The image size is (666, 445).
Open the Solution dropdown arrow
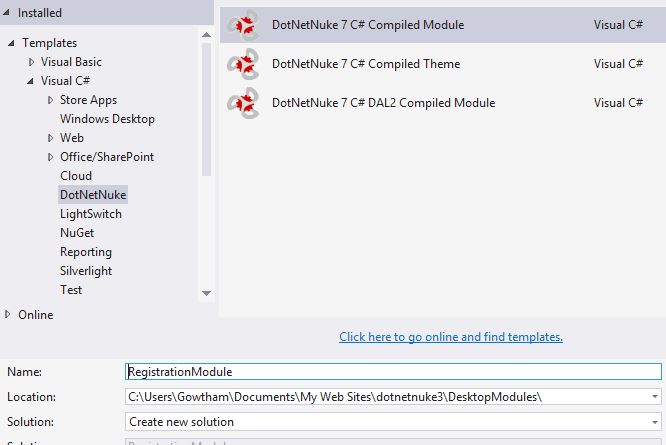pos(655,422)
